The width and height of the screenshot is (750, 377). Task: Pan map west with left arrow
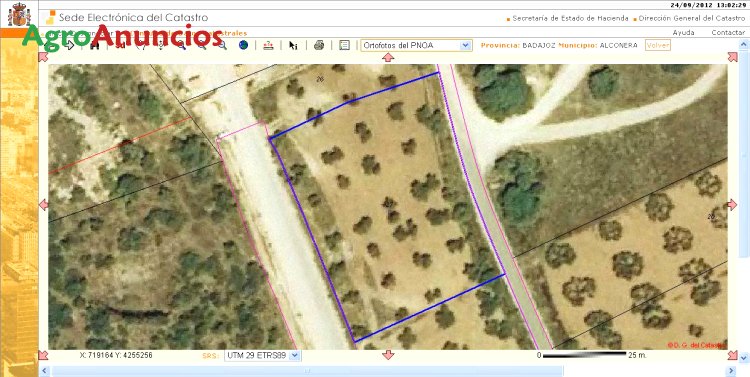[x=44, y=205]
